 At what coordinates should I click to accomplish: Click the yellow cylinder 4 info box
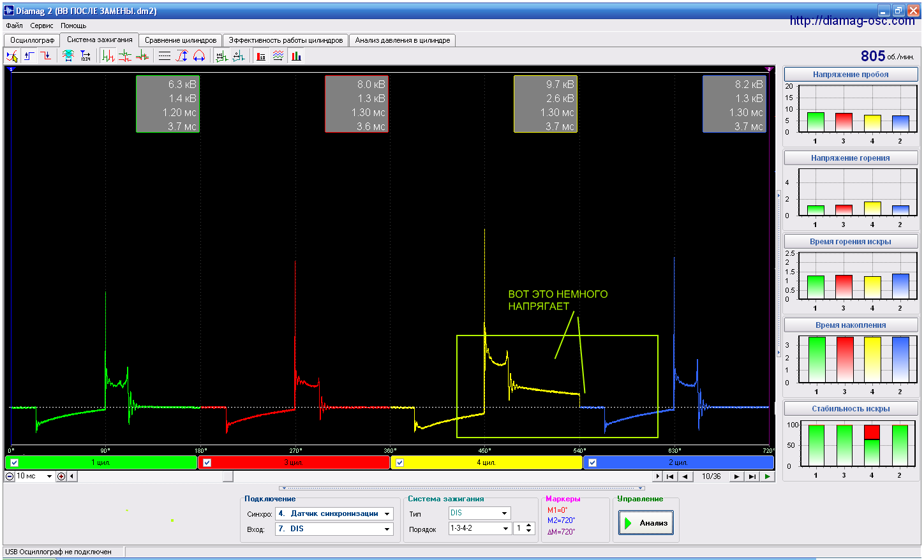pos(546,104)
